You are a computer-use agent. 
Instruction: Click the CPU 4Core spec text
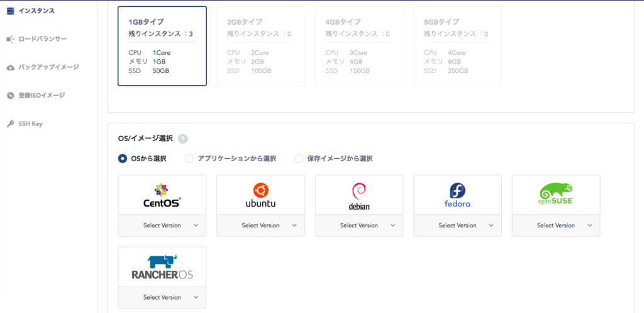(445, 53)
